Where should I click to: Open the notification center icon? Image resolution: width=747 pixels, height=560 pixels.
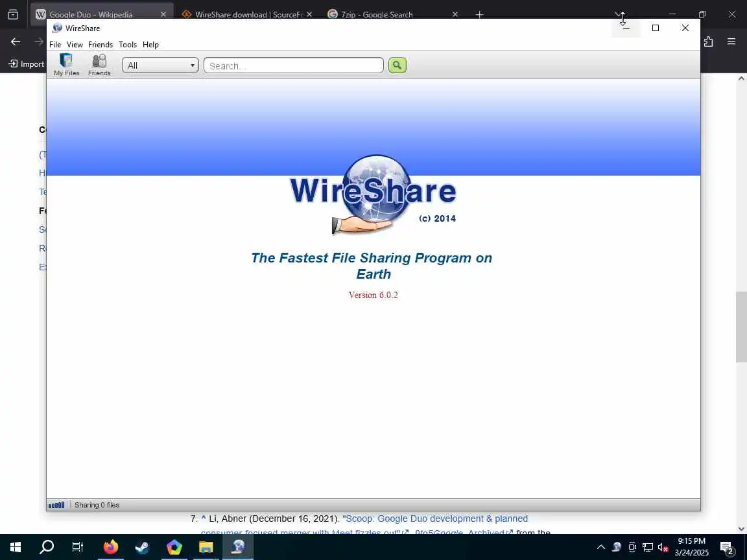coord(726,547)
